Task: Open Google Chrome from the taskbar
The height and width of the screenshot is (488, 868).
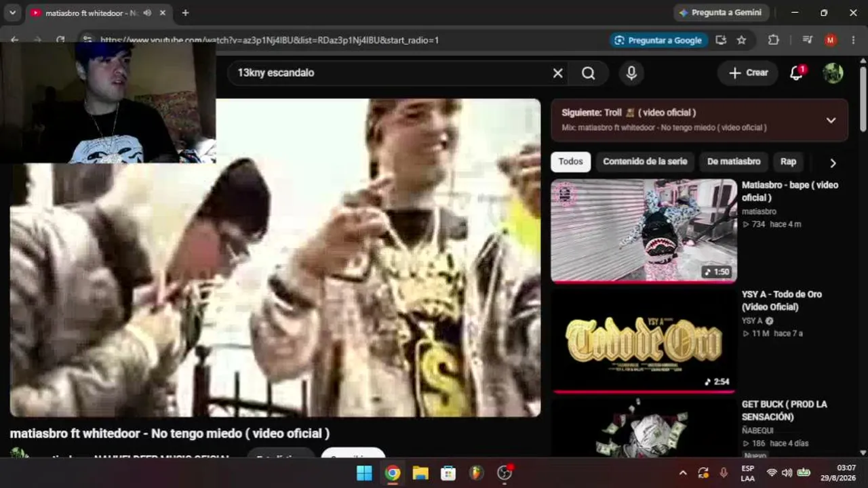Action: pyautogui.click(x=393, y=473)
